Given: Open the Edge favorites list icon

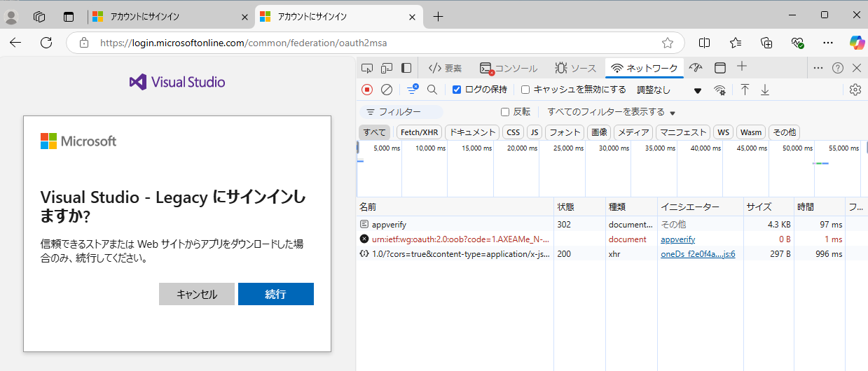Looking at the screenshot, I should click(x=736, y=43).
